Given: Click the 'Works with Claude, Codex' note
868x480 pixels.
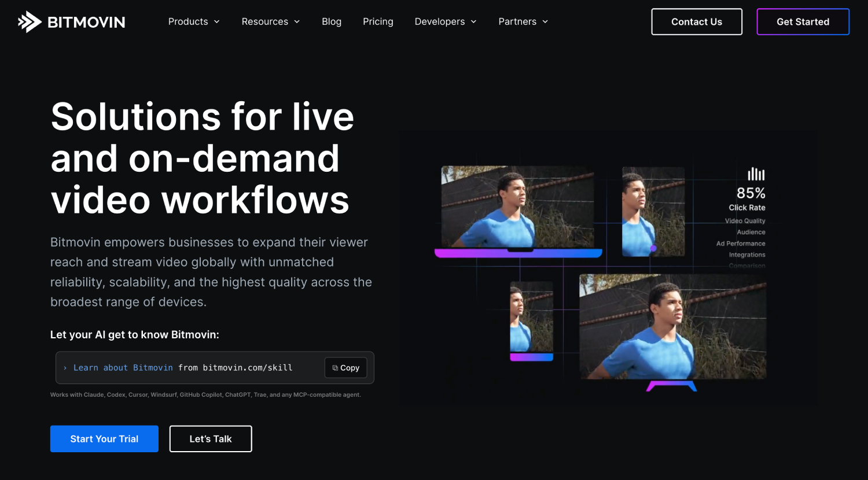Looking at the screenshot, I should point(205,395).
